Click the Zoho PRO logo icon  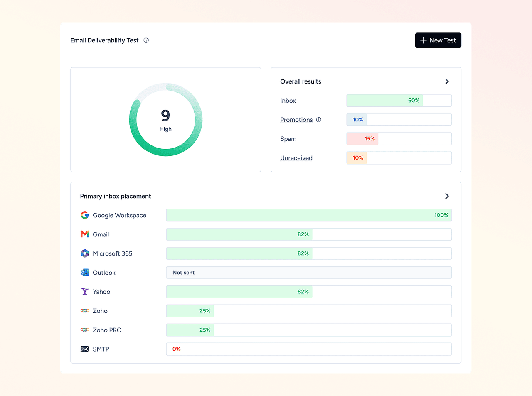coord(85,330)
